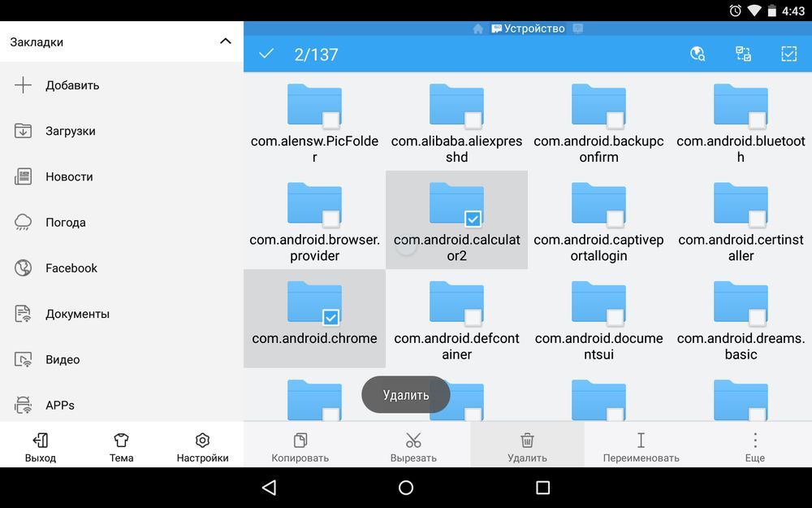Open the APPs android icon
Screen dimensions: 812x508
point(23,405)
